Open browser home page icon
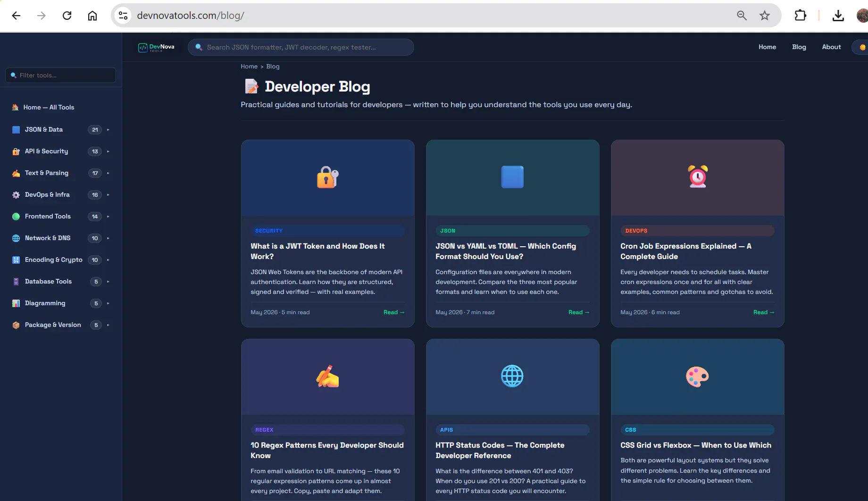 pos(92,16)
